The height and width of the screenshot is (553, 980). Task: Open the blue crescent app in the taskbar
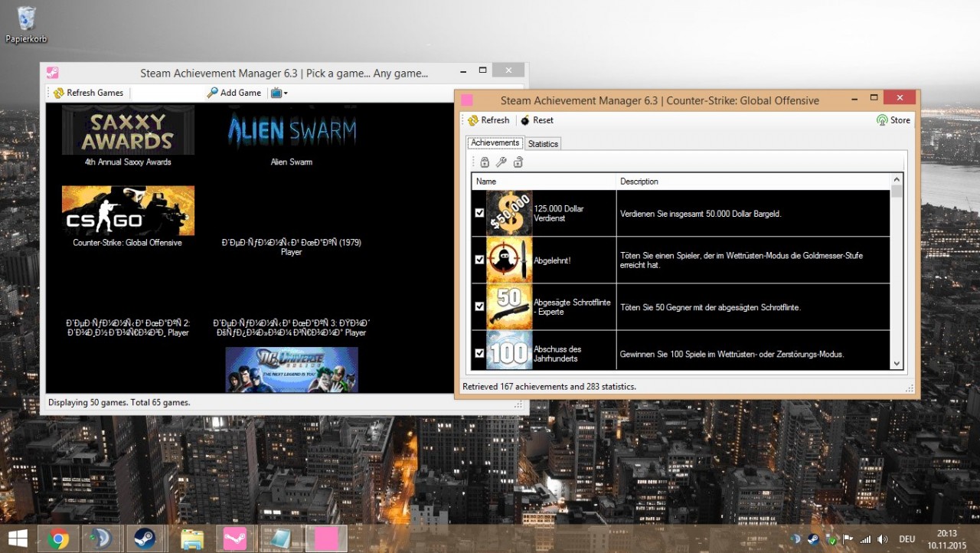(x=101, y=539)
